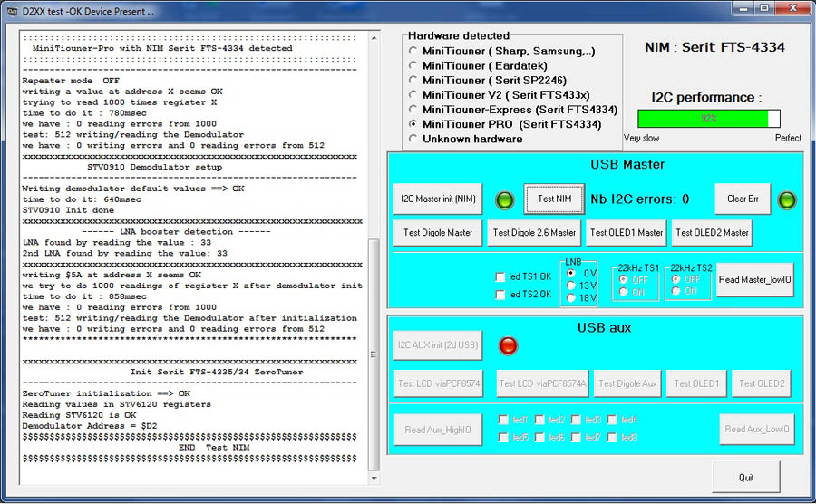
Task: Click Test OLED2 button in USB aux
Action: pyautogui.click(x=762, y=383)
